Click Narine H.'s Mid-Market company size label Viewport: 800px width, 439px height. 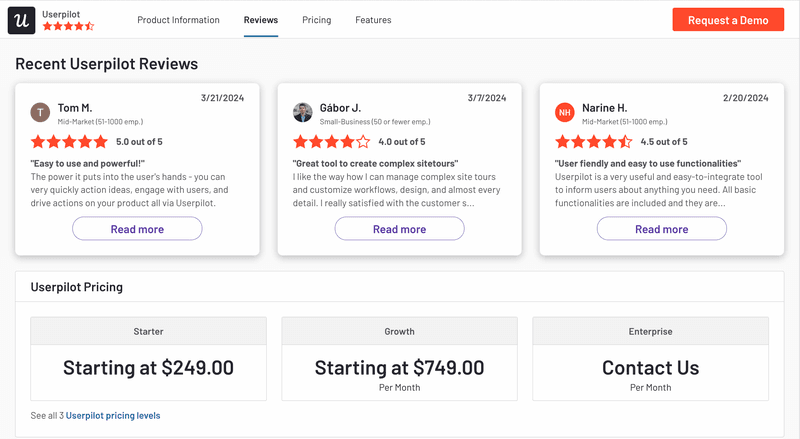click(624, 122)
